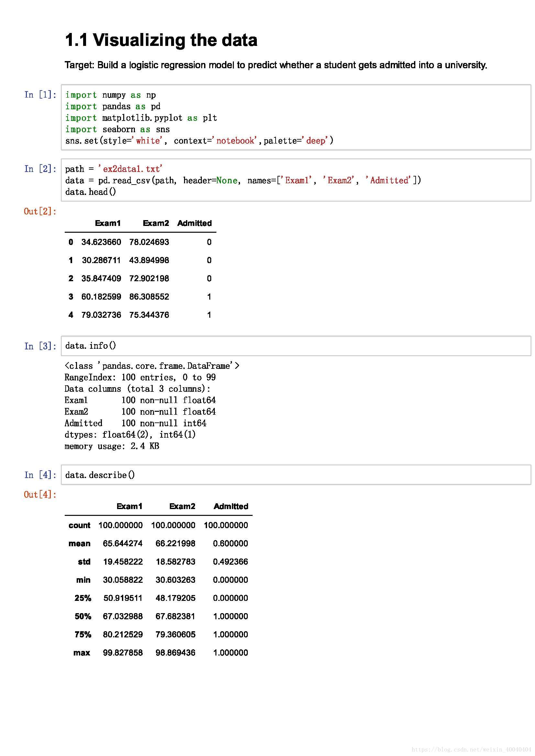This screenshot has height=756, width=535.
Task: Click the 'min' row label
Action: (x=83, y=580)
